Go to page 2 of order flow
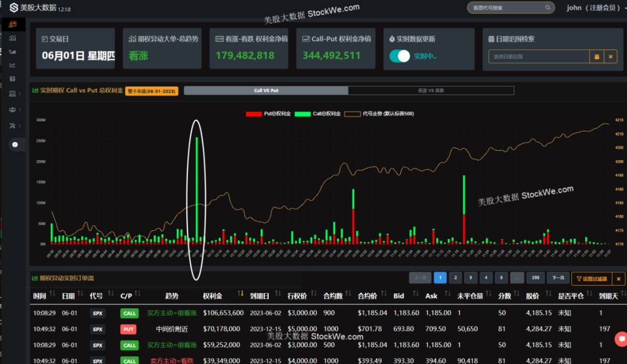Viewport: 627px width, 364px height. point(455,278)
